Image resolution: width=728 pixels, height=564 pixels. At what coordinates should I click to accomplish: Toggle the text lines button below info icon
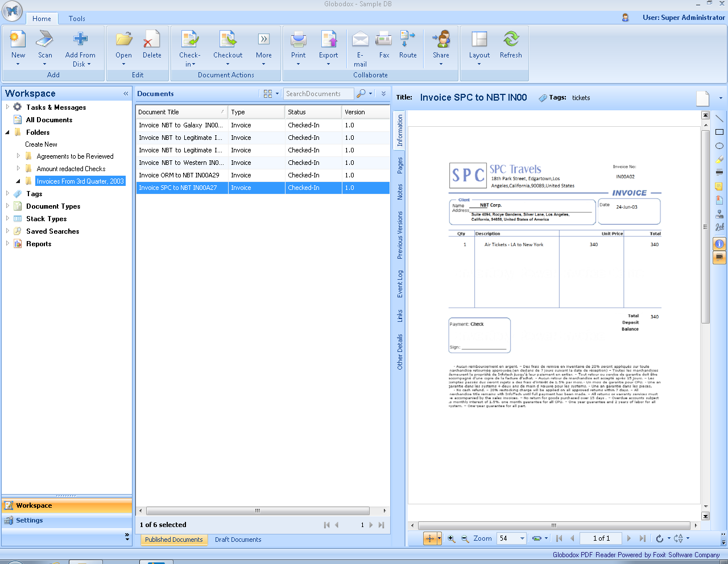click(x=719, y=258)
